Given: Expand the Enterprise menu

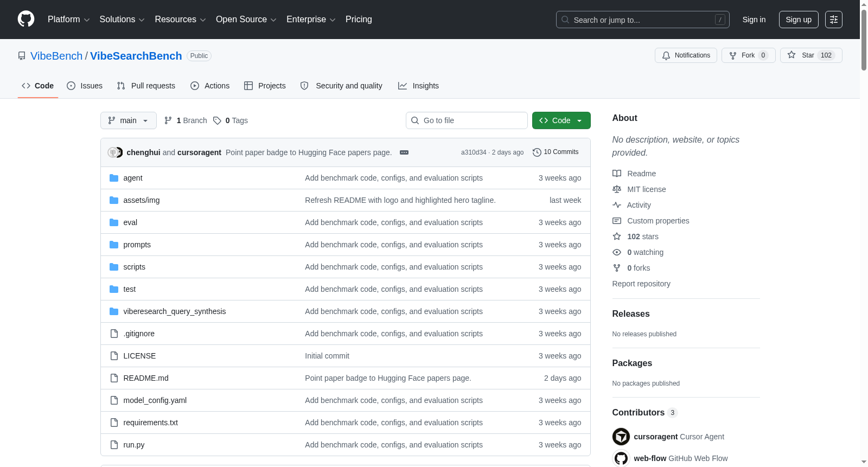Looking at the screenshot, I should click(311, 20).
